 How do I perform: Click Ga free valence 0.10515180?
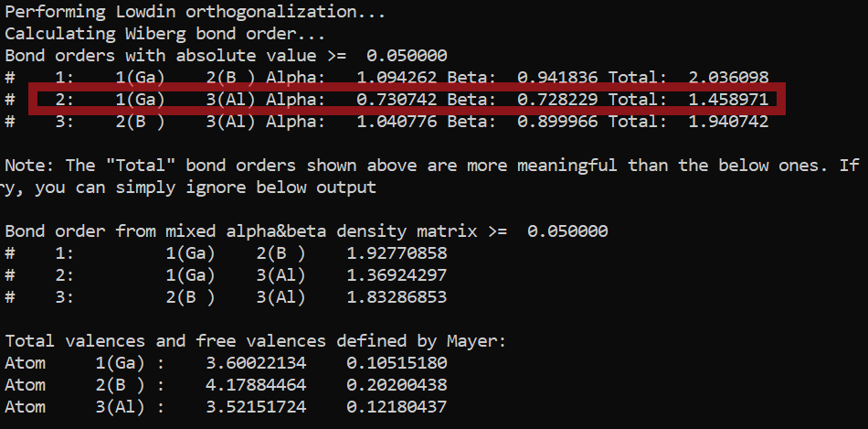[x=397, y=363]
